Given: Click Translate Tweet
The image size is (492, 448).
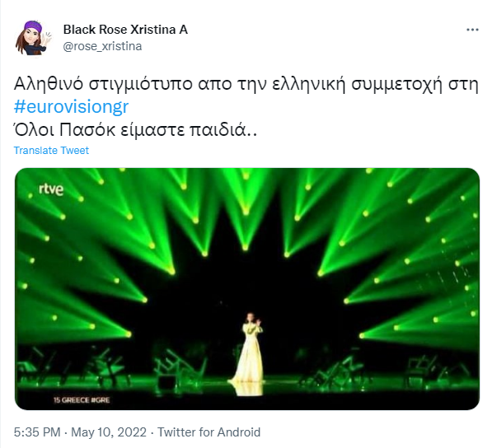Looking at the screenshot, I should [x=51, y=151].
